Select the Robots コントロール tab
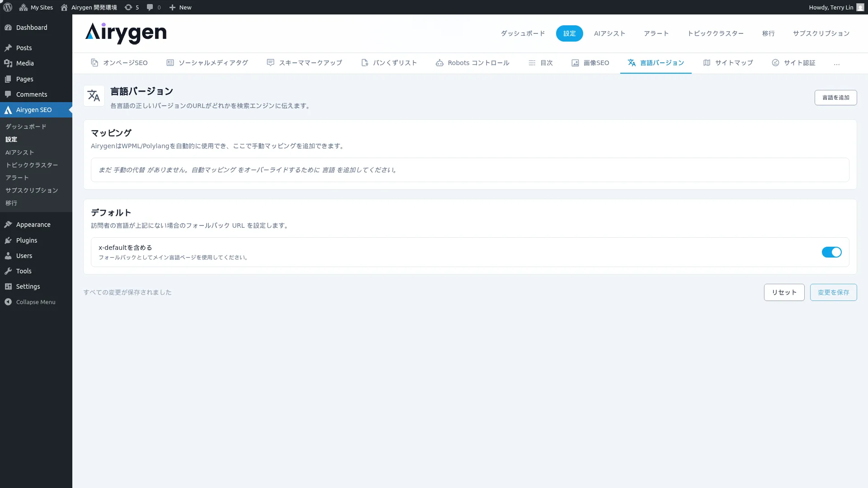The height and width of the screenshot is (488, 868). [472, 63]
